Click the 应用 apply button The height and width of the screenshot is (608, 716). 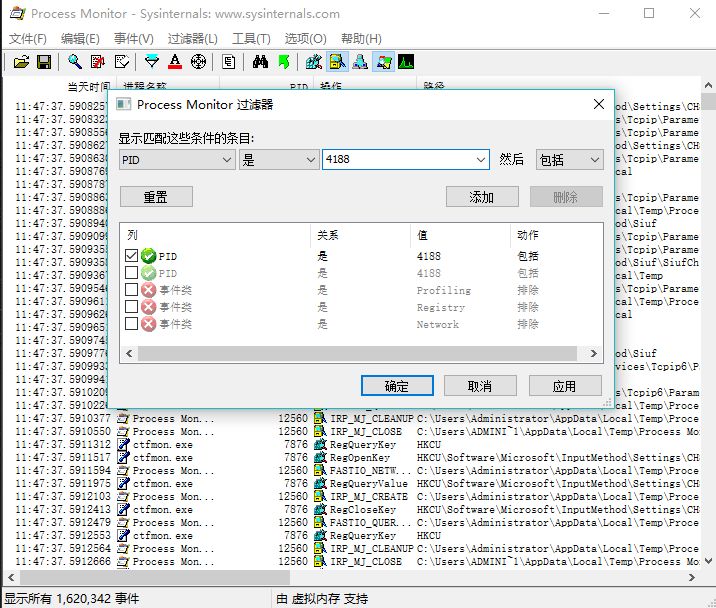[565, 386]
